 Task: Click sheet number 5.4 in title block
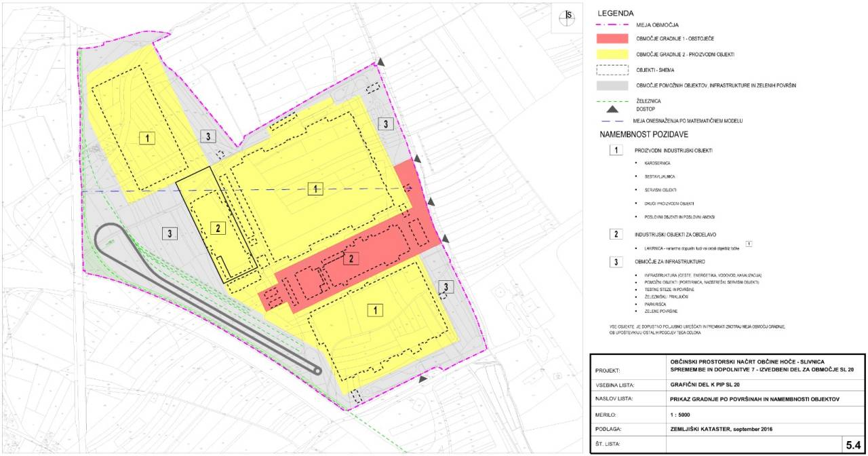852,444
